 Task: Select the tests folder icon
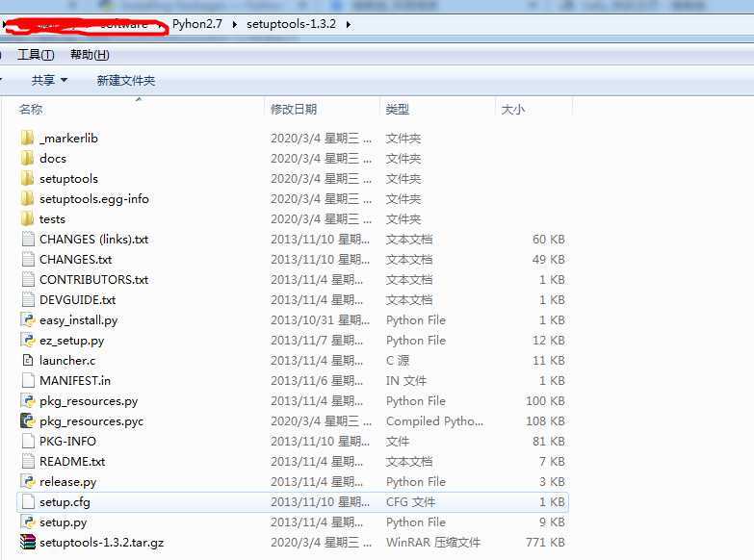[27, 219]
